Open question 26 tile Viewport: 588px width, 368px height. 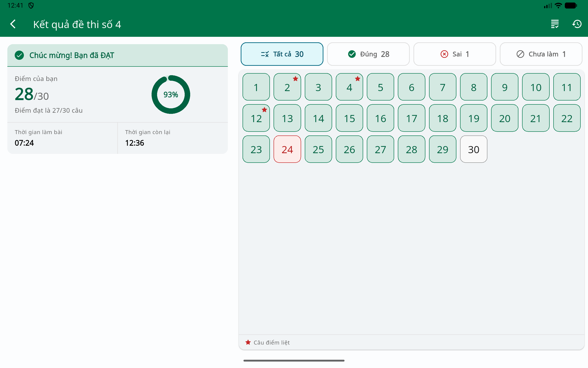(349, 149)
